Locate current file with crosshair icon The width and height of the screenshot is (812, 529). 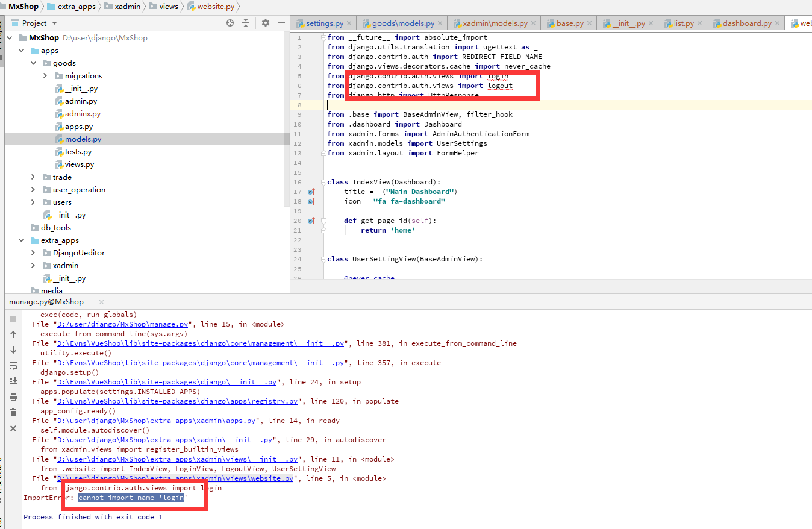(230, 23)
